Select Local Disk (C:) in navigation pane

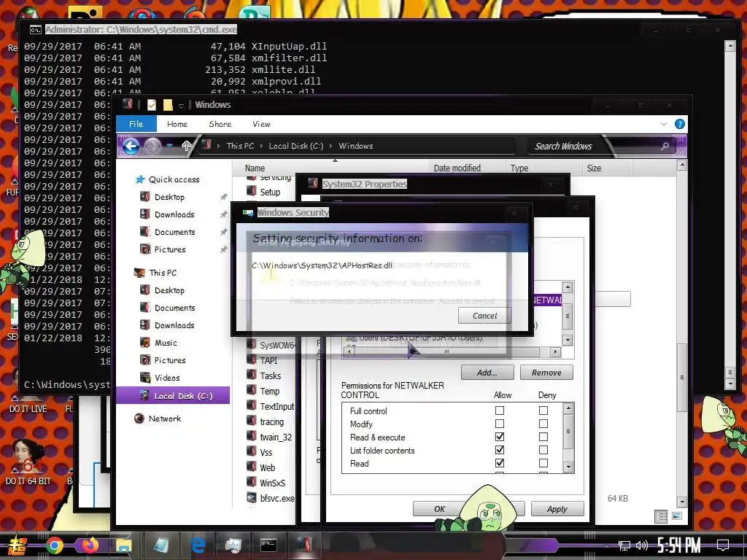click(173, 396)
